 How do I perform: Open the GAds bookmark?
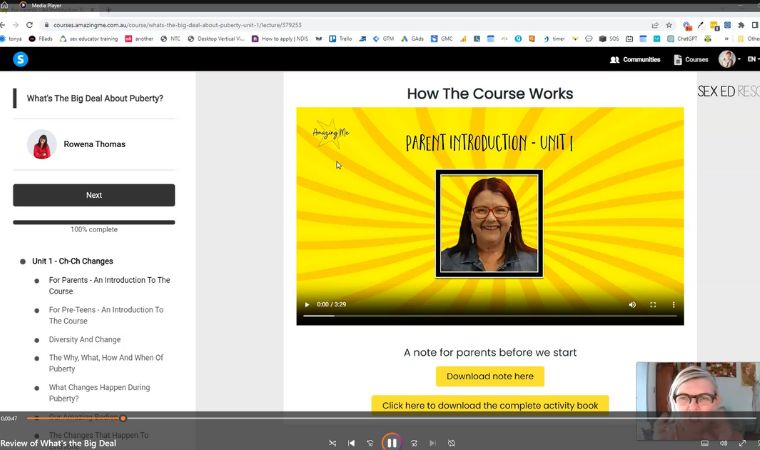click(x=412, y=39)
